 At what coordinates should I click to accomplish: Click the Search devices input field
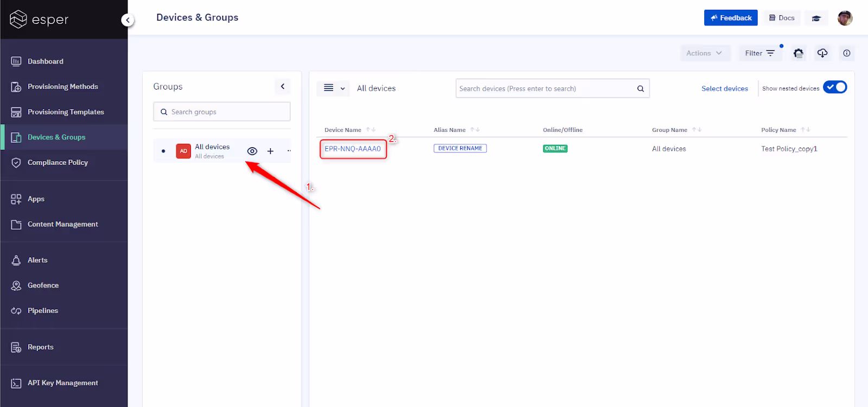click(552, 88)
